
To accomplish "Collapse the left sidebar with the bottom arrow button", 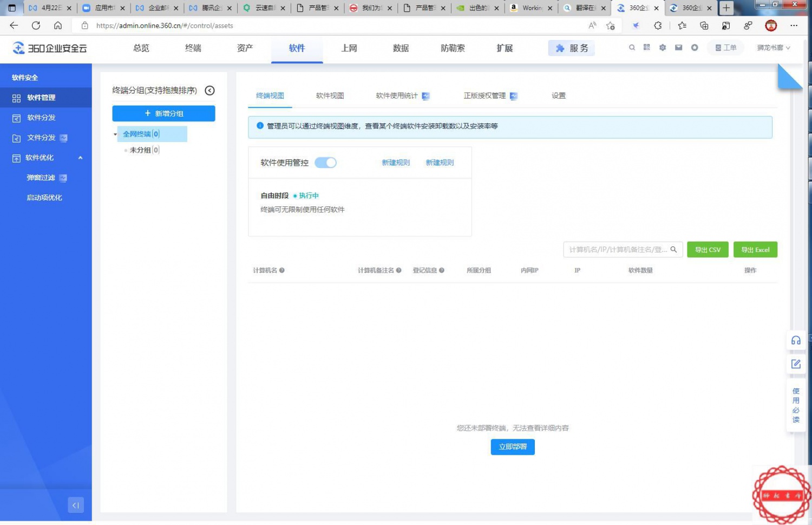I will [76, 505].
